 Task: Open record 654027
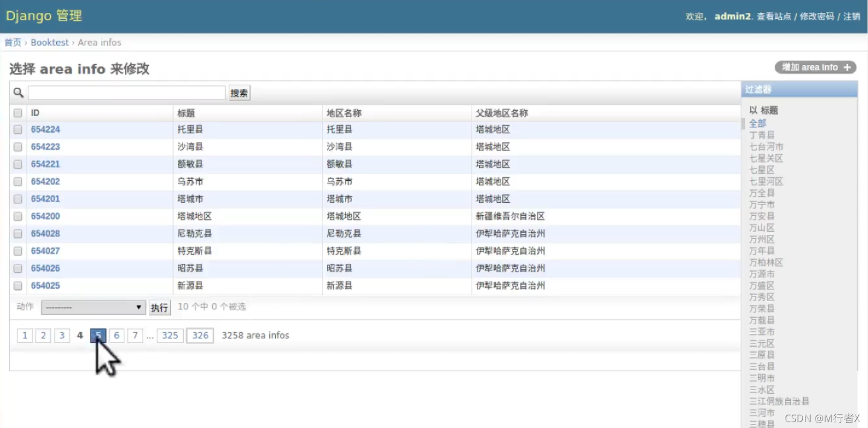tap(46, 251)
